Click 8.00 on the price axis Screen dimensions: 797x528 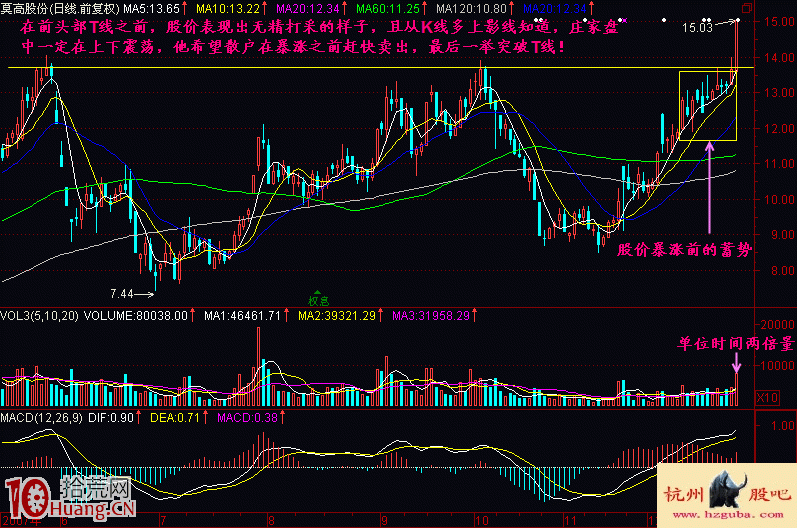(x=782, y=270)
